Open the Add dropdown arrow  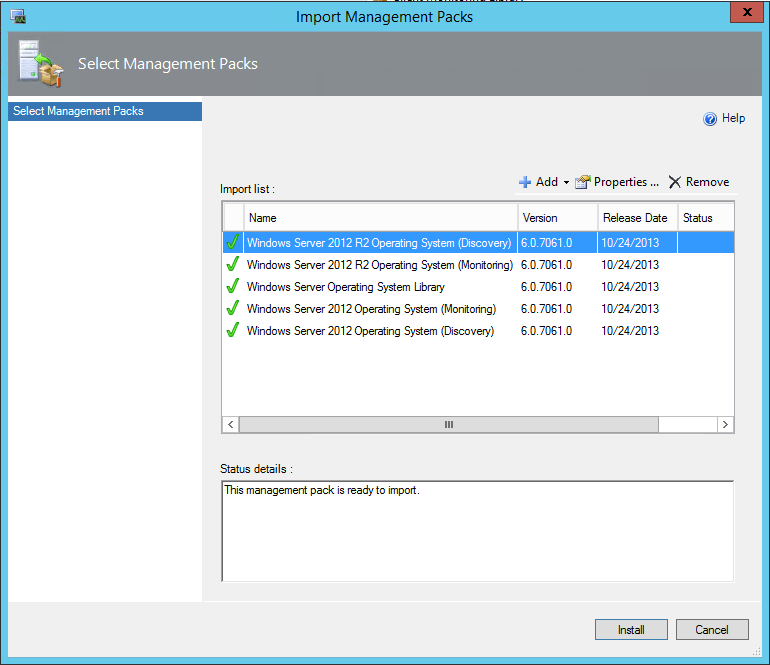click(x=566, y=183)
